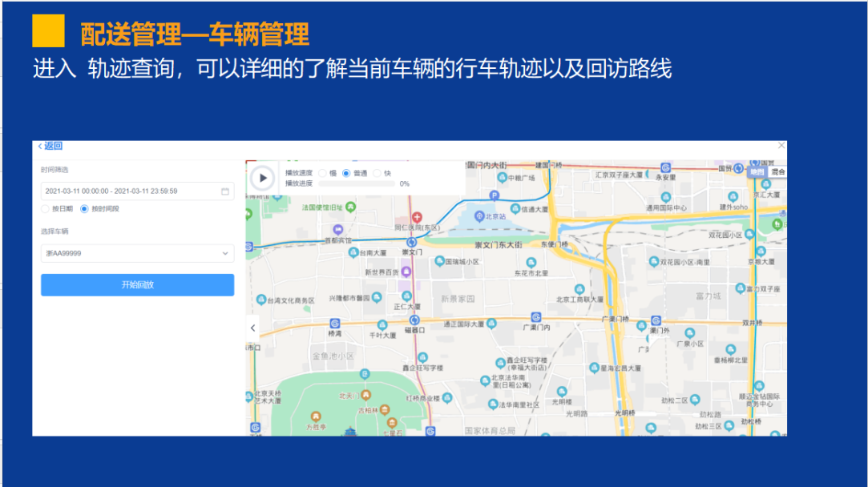Image resolution: width=868 pixels, height=487 pixels.
Task: Click the 返回 back link
Action: 50,146
